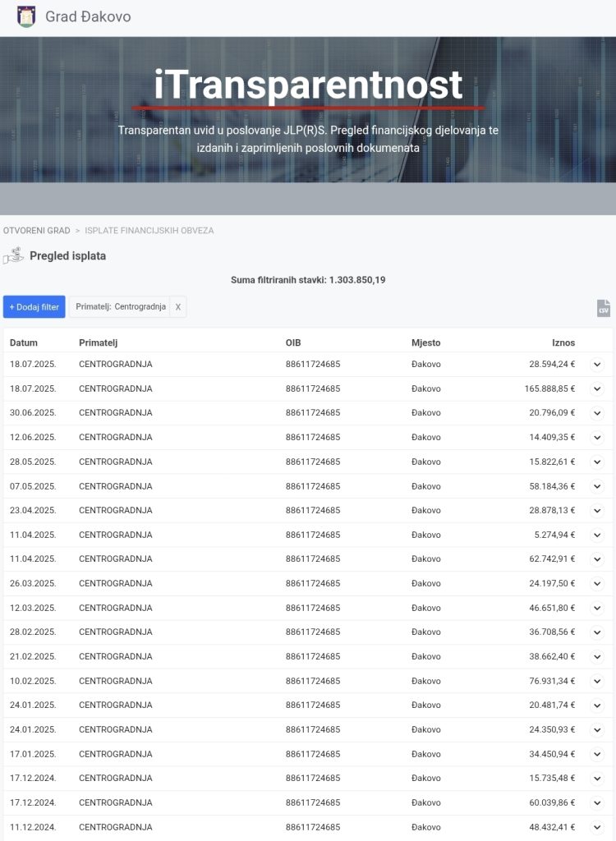
Task: Expand the 30.06.2025 payment row
Action: click(597, 413)
